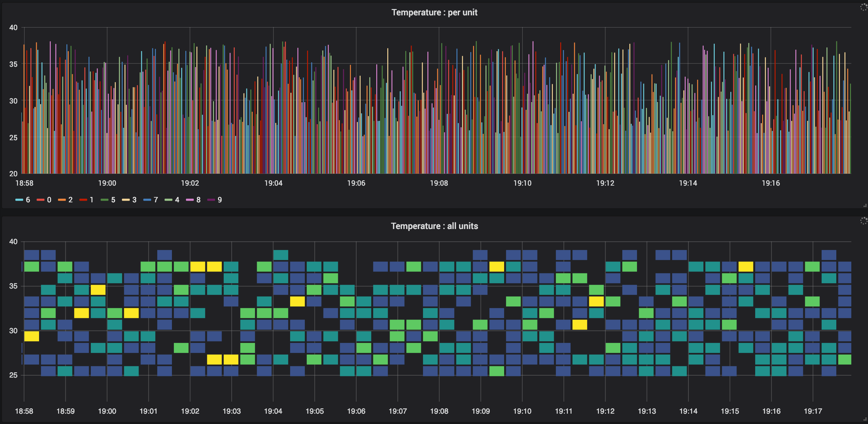Toggle series 6 label in the legend

coord(28,200)
